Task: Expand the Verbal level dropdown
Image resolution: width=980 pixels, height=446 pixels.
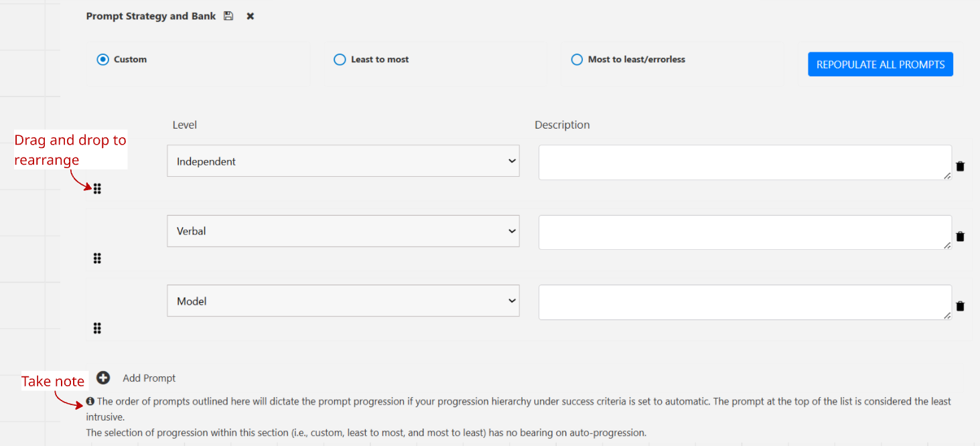Action: [343, 231]
